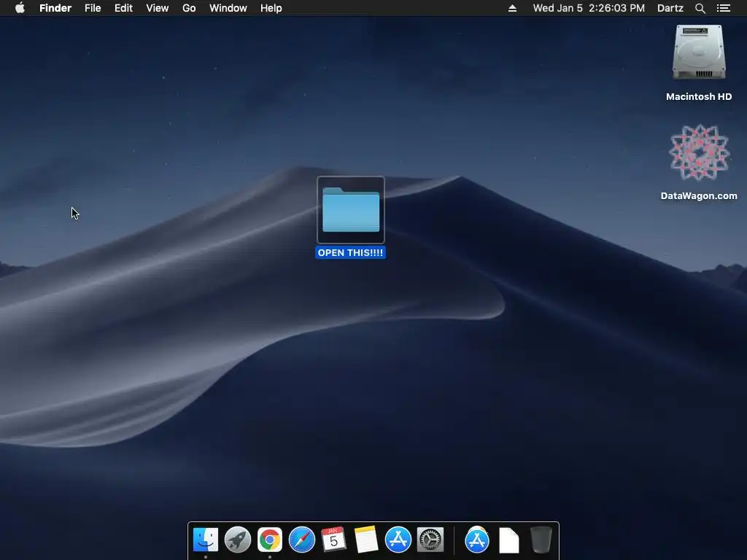Select the OPEN THIS!!!! folder icon
The width and height of the screenshot is (747, 560).
[351, 210]
